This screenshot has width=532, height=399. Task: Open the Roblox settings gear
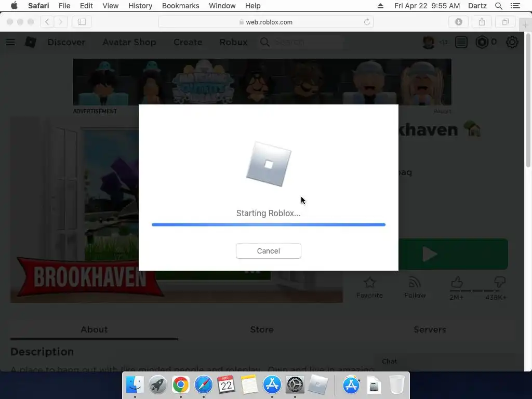coord(512,42)
